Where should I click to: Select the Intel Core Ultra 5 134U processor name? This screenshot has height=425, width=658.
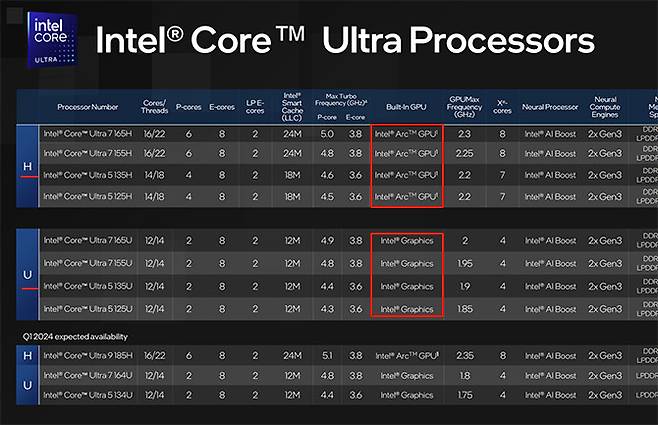click(x=88, y=395)
